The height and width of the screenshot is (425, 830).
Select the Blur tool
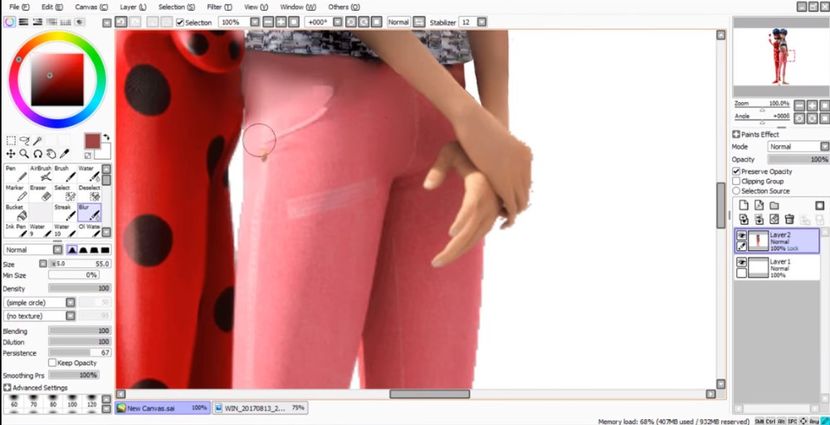click(x=91, y=211)
